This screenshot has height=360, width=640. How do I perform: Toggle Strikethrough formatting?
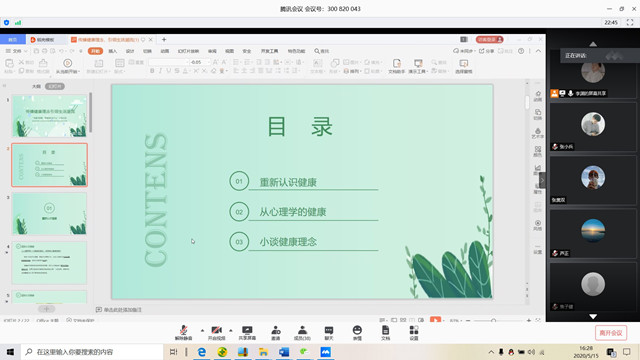[177, 71]
